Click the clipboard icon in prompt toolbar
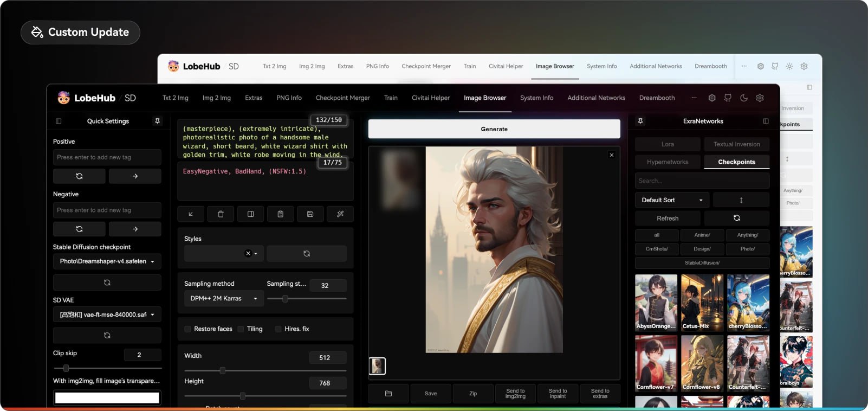 pos(281,214)
